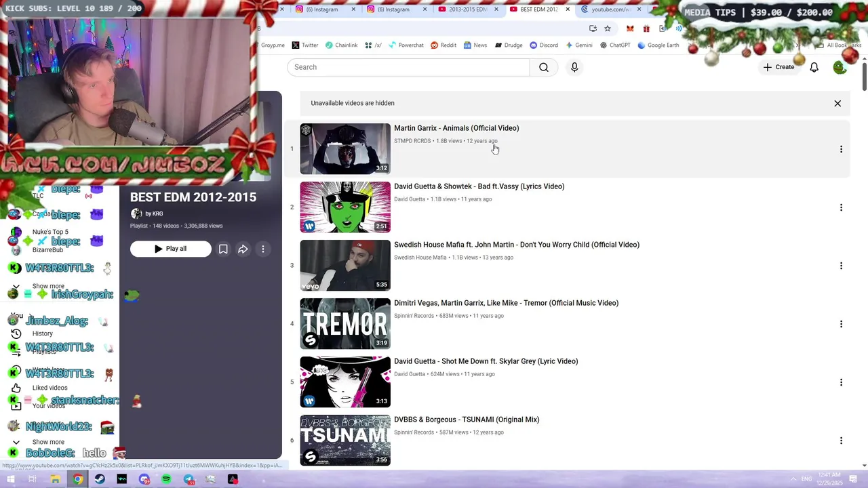Play the TSUNAMI video thumbnail
This screenshot has height=488, width=868.
coord(345,441)
